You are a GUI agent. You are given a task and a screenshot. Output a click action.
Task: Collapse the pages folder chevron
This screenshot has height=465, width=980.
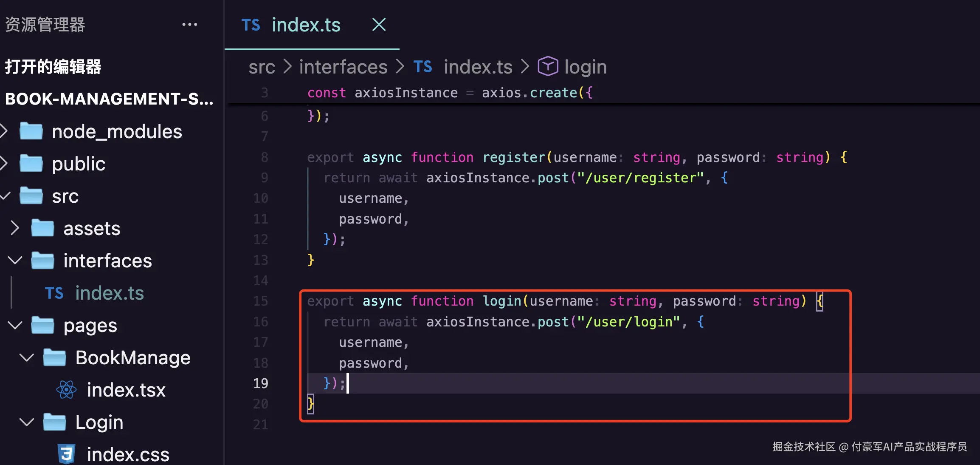click(x=15, y=326)
